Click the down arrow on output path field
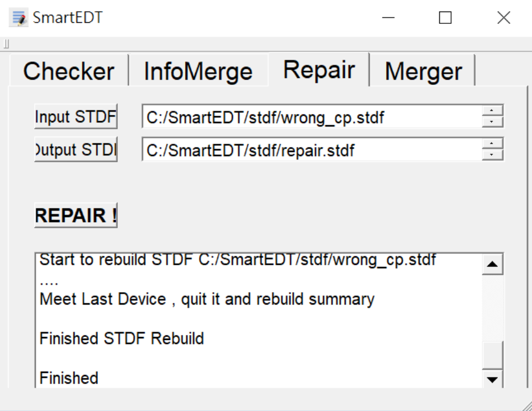532x411 pixels. click(x=493, y=155)
